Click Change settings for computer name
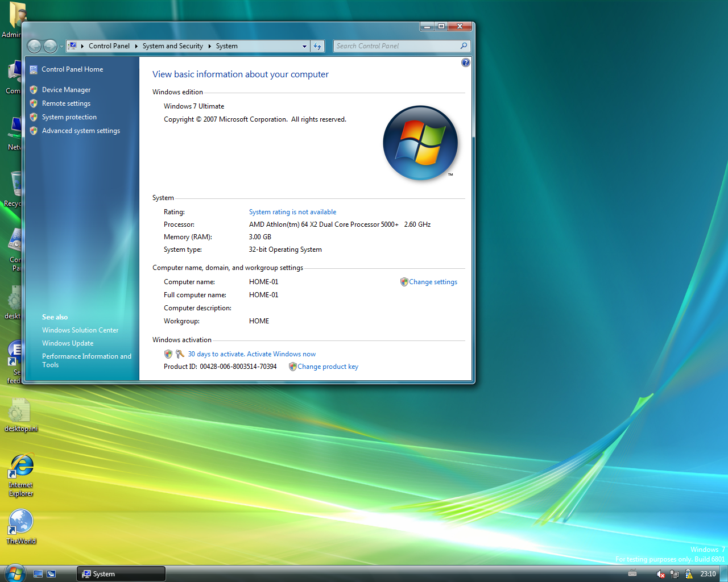The image size is (728, 582). [x=433, y=282]
